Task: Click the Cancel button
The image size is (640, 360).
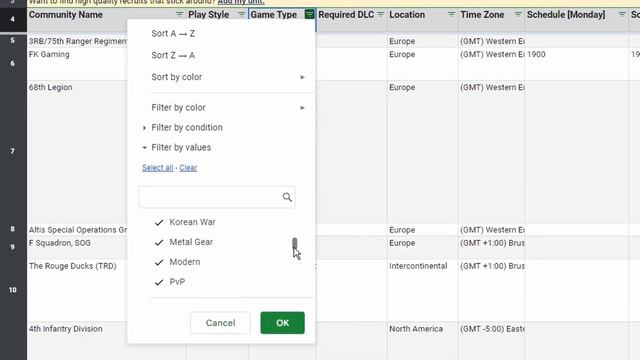Action: coord(220,323)
